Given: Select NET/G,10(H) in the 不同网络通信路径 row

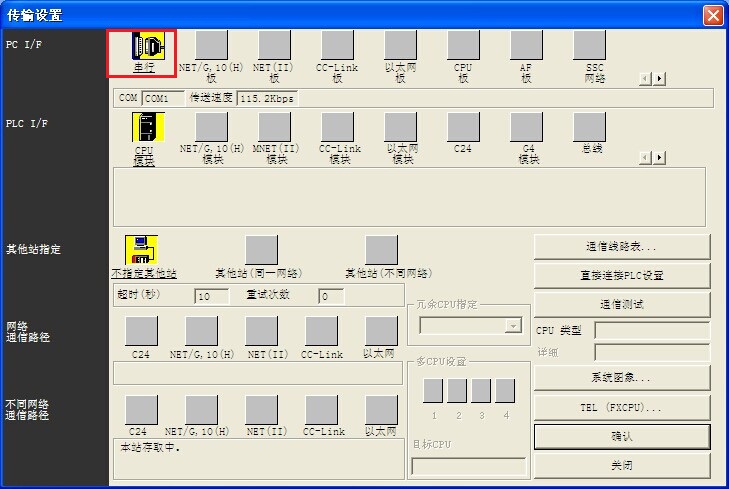Looking at the screenshot, I should click(201, 410).
